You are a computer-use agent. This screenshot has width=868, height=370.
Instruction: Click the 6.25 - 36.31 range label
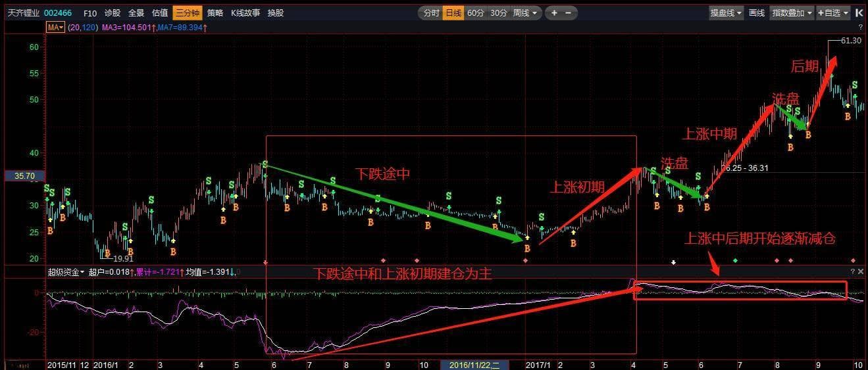pos(746,168)
